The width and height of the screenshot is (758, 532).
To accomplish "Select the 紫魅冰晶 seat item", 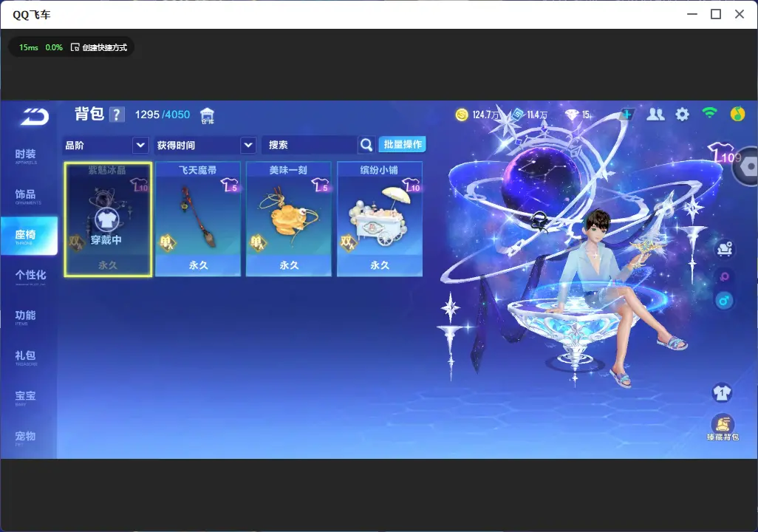I will point(108,219).
